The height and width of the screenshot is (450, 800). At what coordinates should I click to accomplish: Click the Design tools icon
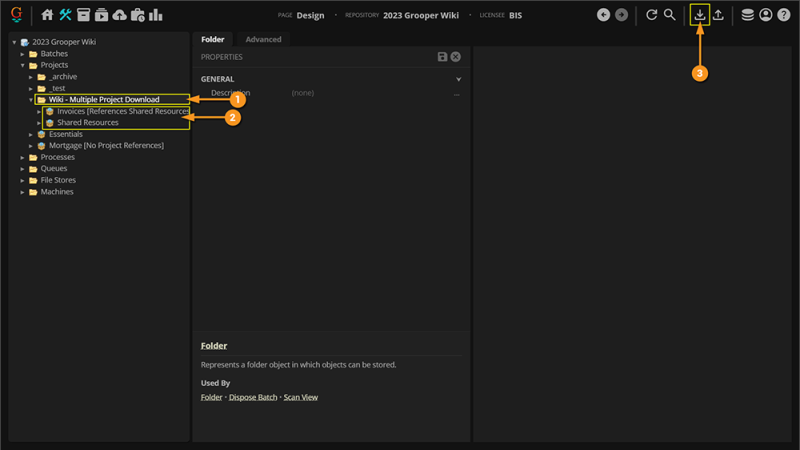pyautogui.click(x=65, y=15)
